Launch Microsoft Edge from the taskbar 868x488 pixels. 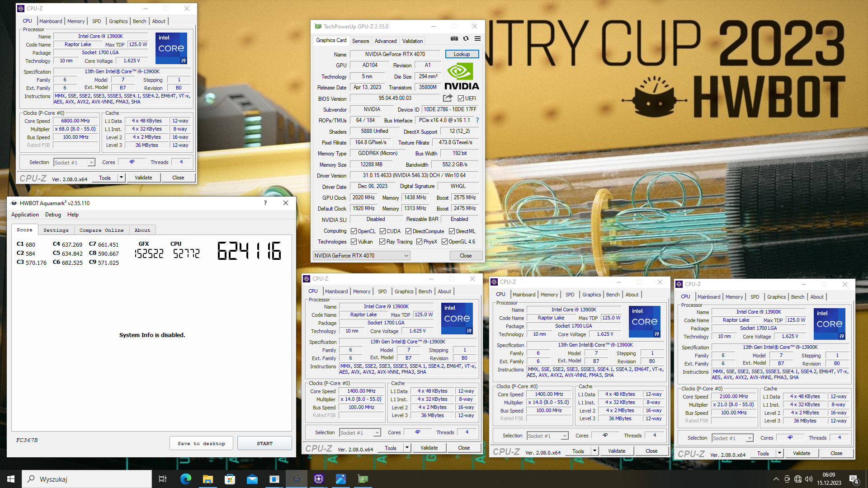pyautogui.click(x=185, y=479)
